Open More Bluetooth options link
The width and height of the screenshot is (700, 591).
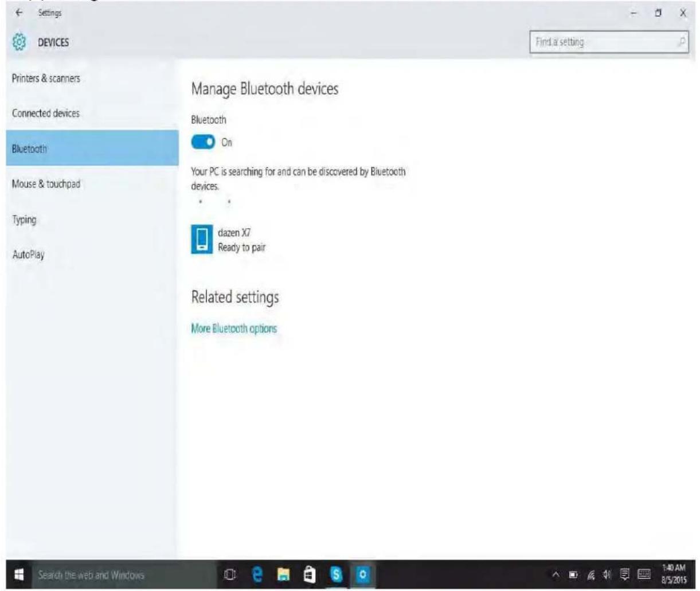click(x=233, y=328)
